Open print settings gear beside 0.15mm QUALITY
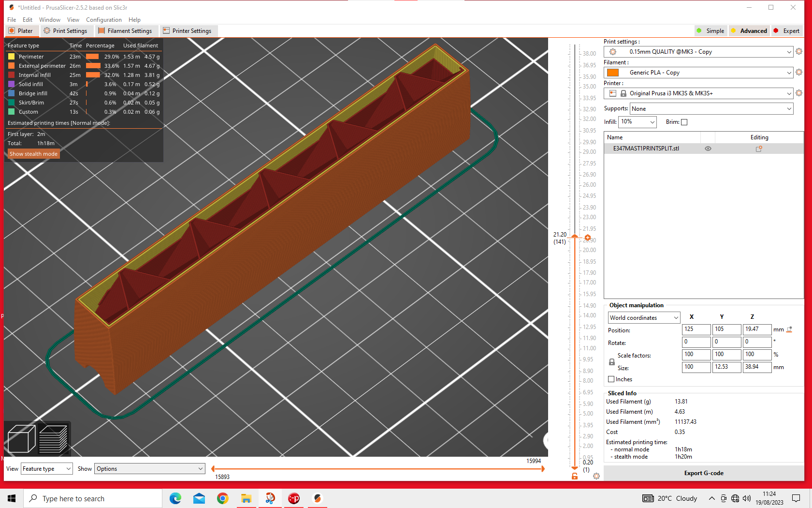Image resolution: width=812 pixels, height=508 pixels. (x=799, y=51)
